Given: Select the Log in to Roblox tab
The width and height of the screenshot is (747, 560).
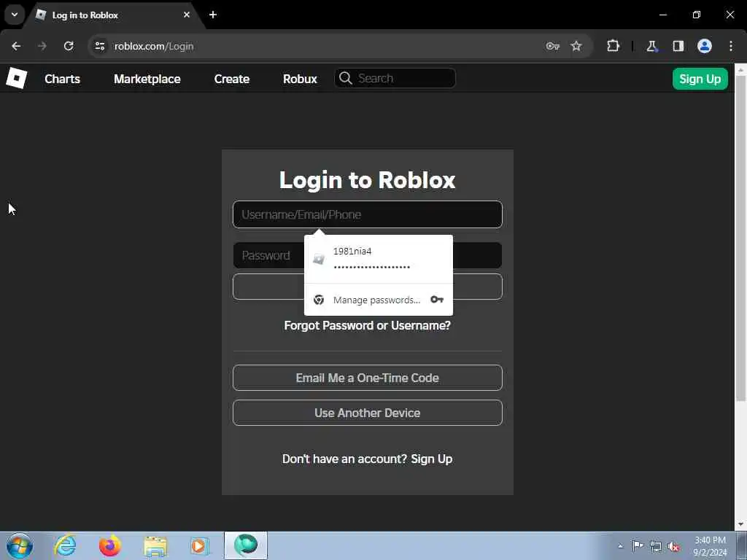Looking at the screenshot, I should point(115,15).
